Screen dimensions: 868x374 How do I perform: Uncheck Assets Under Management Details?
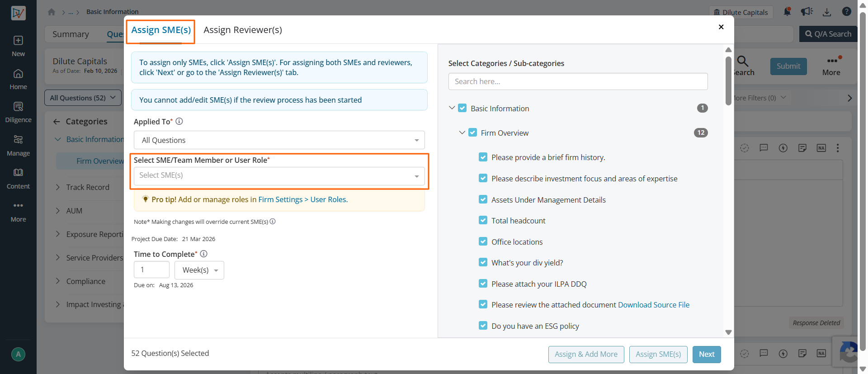point(483,199)
